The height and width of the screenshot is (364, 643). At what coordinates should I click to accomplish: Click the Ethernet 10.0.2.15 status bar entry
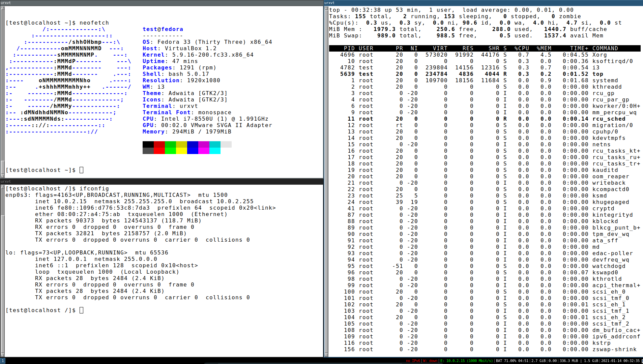(x=466, y=361)
